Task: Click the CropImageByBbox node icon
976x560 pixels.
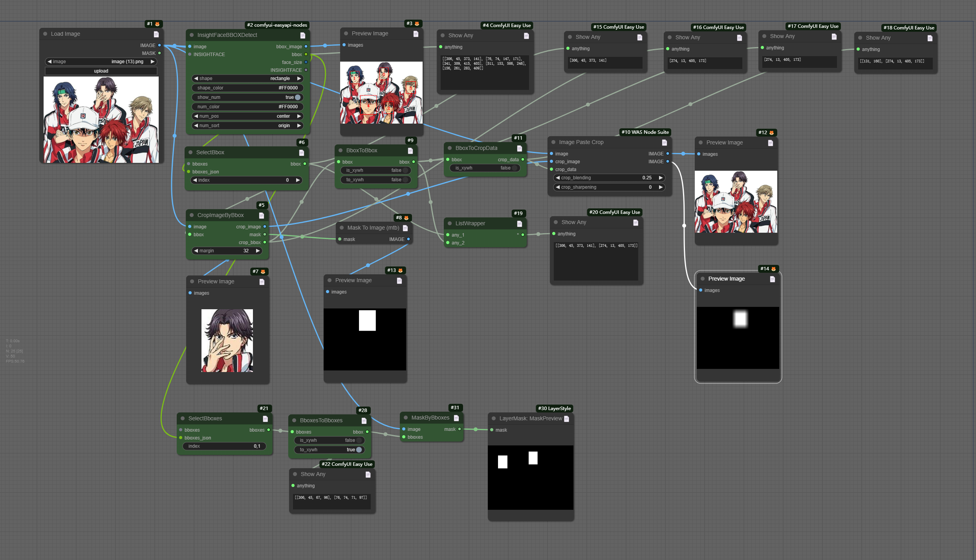Action: click(261, 215)
